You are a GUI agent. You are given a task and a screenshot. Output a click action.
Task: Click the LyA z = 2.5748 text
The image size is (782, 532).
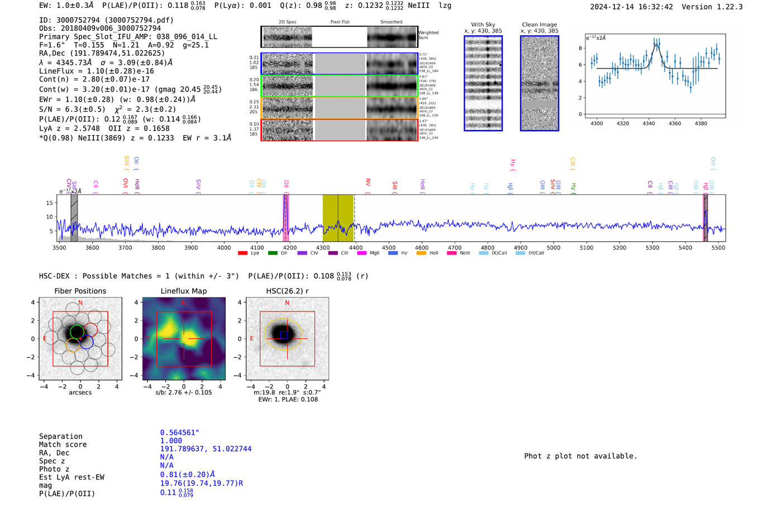70,128
